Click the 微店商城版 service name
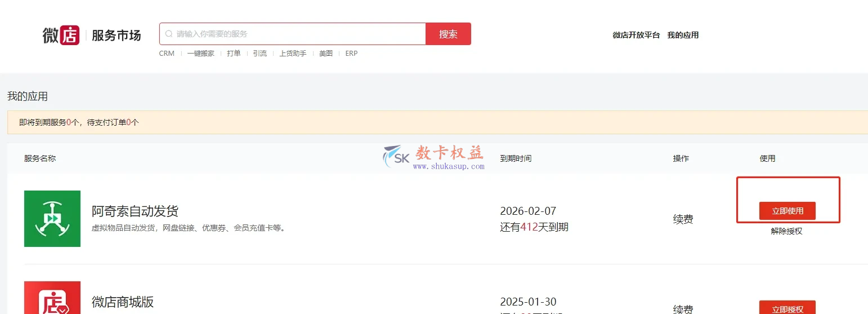This screenshot has width=868, height=314. [x=123, y=302]
